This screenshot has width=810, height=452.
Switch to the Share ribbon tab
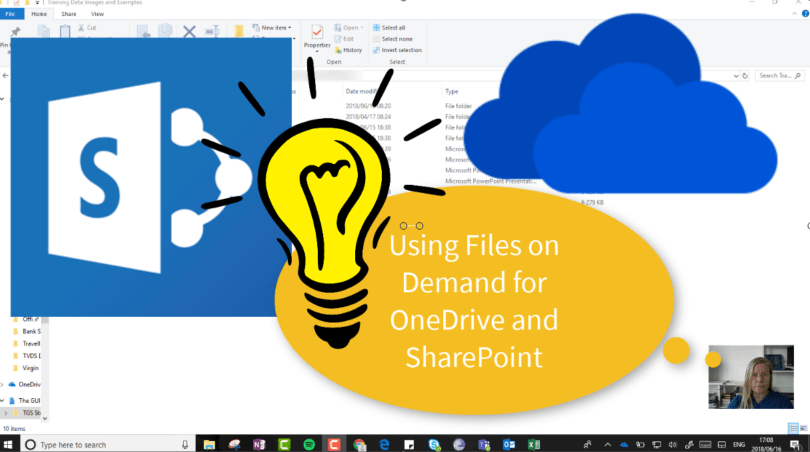68,15
